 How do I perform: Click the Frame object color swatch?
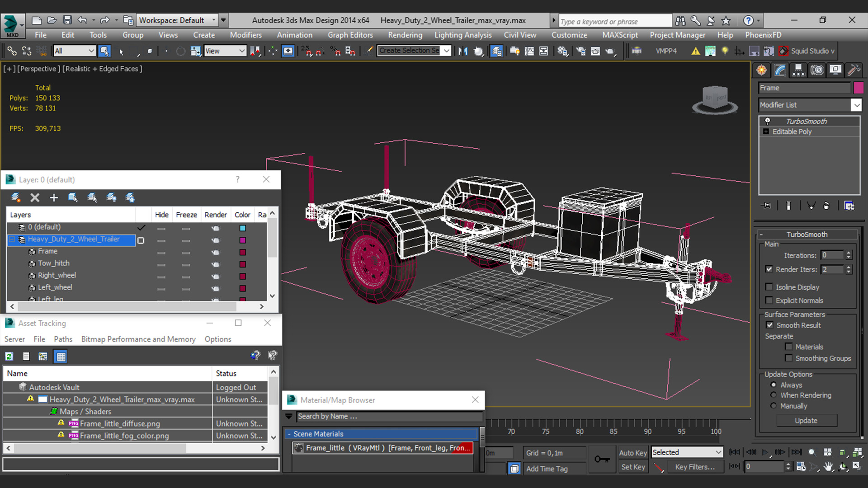click(x=859, y=88)
